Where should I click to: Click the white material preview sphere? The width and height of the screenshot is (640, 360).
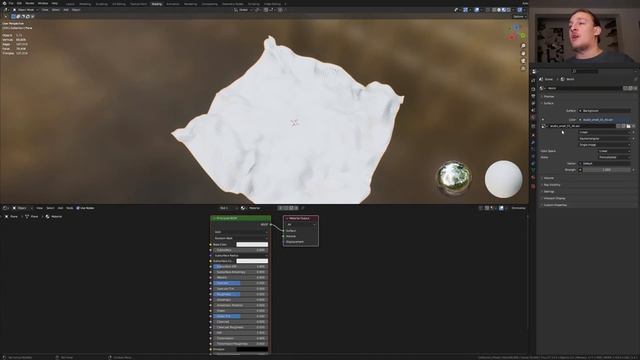tap(503, 179)
